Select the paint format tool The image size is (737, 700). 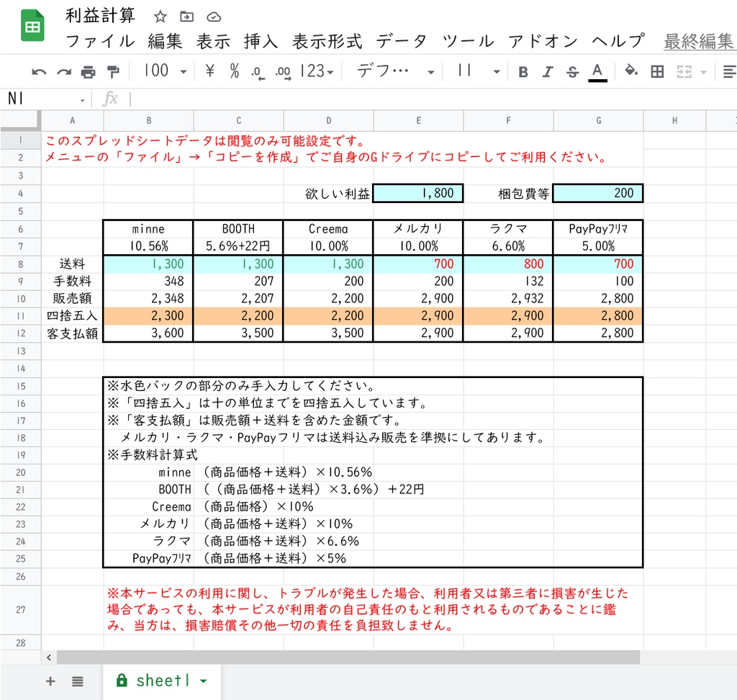pos(113,72)
